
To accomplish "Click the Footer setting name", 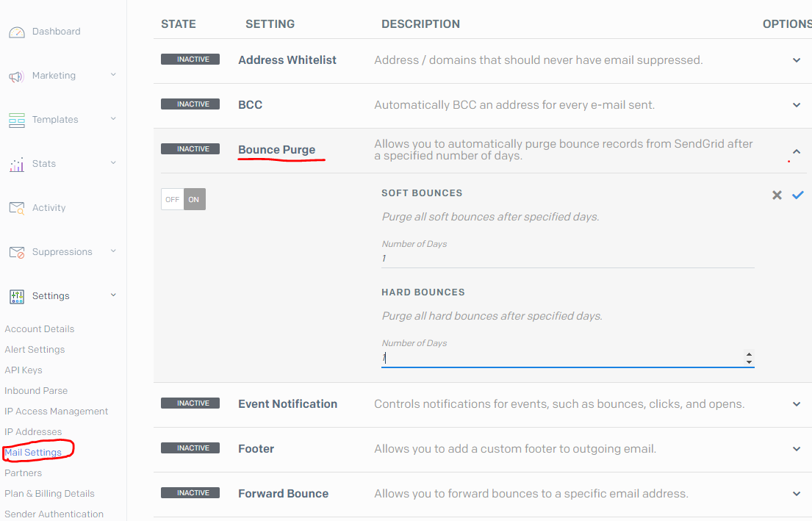I will (256, 449).
